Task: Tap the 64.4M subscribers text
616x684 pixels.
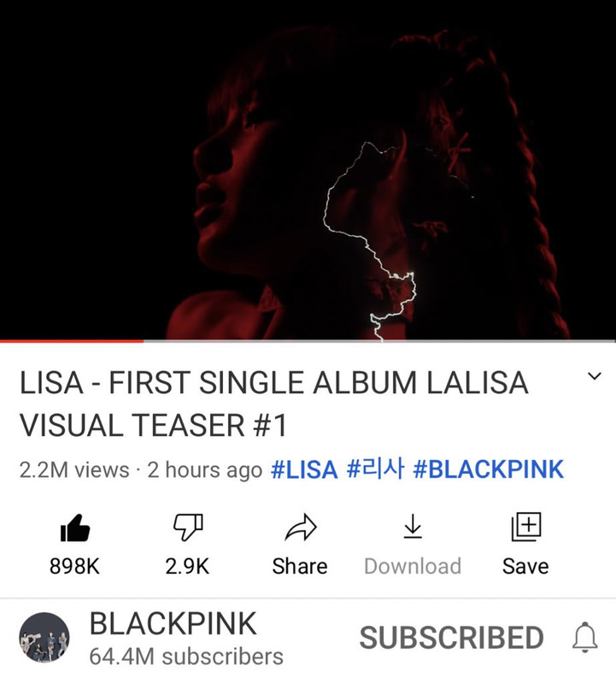Action: 186,657
